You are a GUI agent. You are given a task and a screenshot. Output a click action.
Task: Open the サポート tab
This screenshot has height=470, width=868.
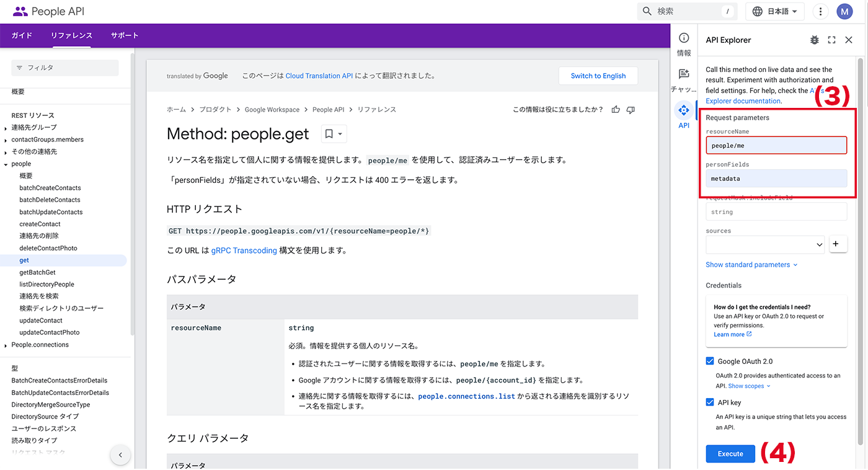[x=125, y=35]
